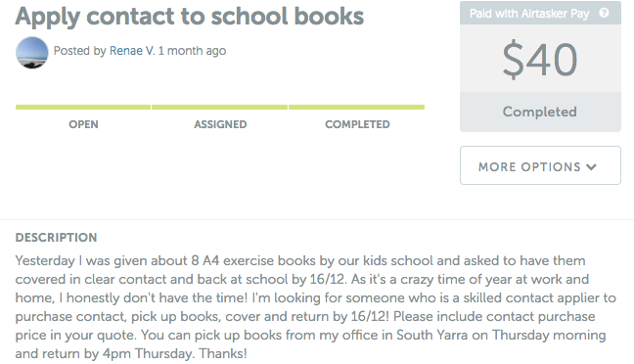Click the Paid with Airtasker Pay header

coord(540,13)
